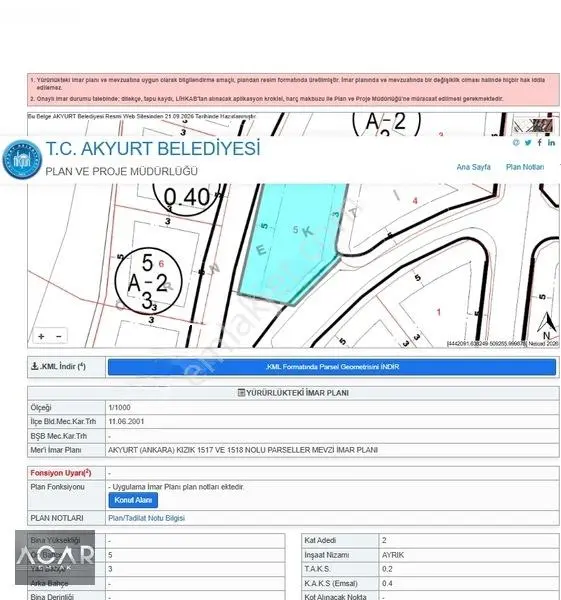Screen dimensions: 561x600
Task: Click the BŞB Mec.Kar.Trh label
Action: [x=59, y=436]
